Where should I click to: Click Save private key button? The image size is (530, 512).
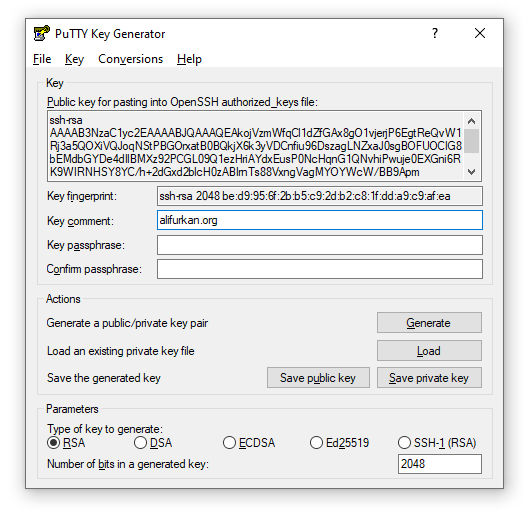(x=429, y=378)
